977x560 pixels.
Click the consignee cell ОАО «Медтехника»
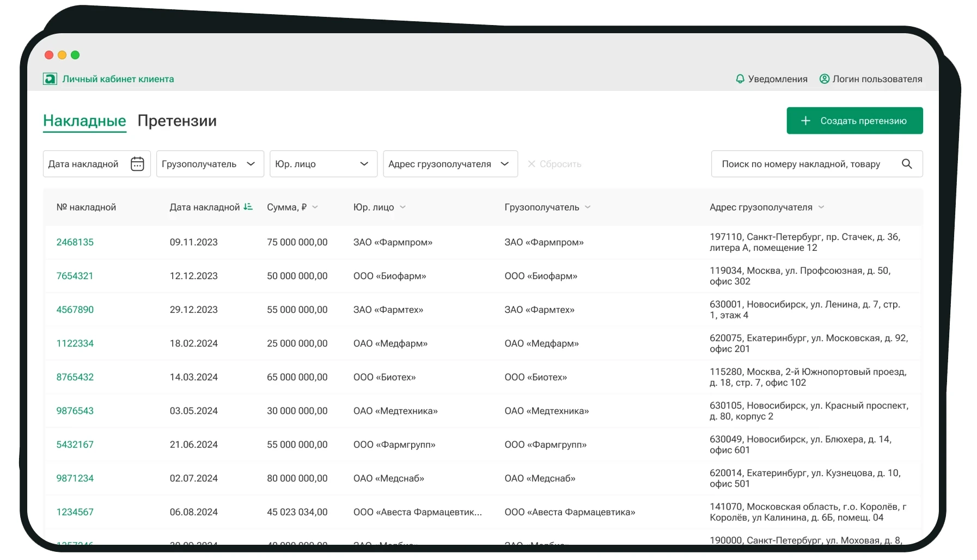coord(547,411)
